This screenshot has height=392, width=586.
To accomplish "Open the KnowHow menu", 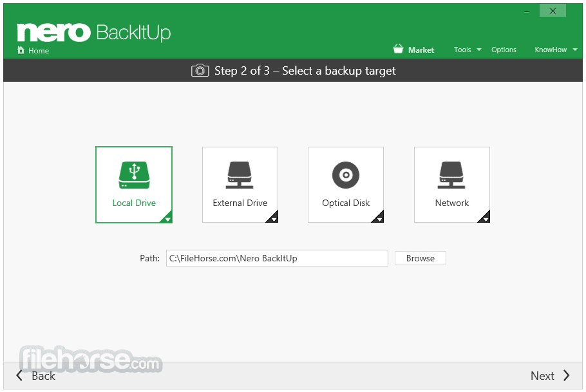I will tap(551, 50).
